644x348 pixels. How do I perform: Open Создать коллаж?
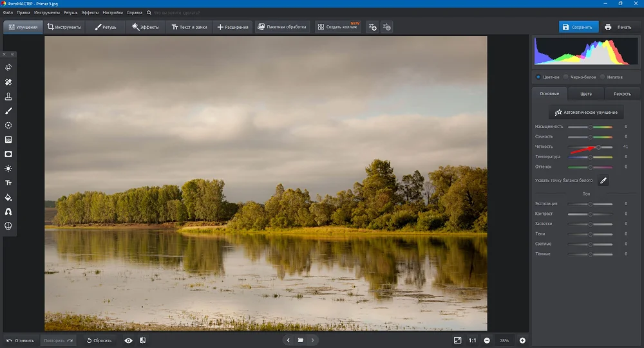click(x=338, y=27)
